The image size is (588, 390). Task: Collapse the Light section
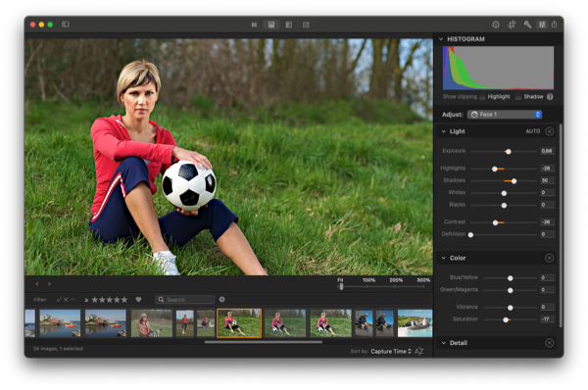(x=444, y=131)
